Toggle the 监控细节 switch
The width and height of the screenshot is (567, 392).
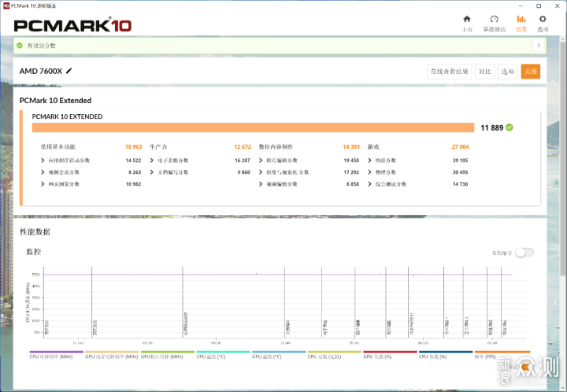(524, 253)
